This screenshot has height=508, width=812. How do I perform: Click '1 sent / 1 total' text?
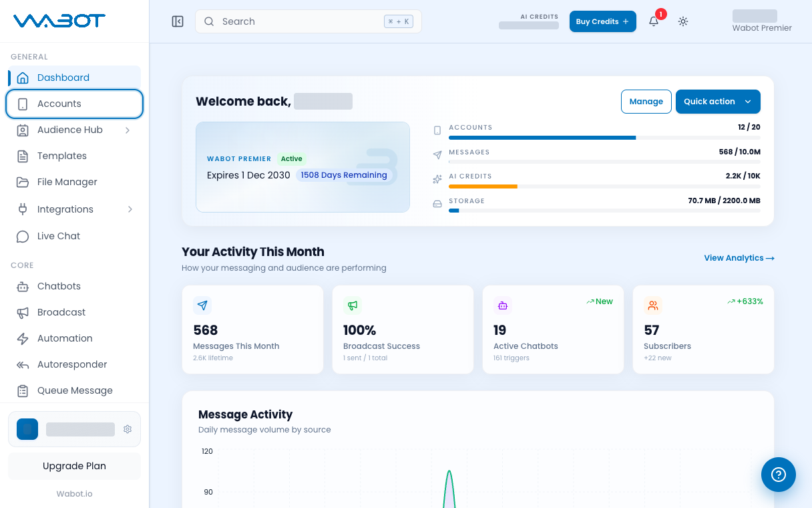pyautogui.click(x=365, y=358)
